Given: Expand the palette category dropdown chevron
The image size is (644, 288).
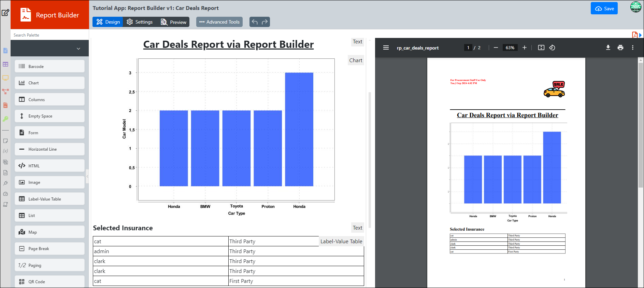Looking at the screenshot, I should 78,49.
